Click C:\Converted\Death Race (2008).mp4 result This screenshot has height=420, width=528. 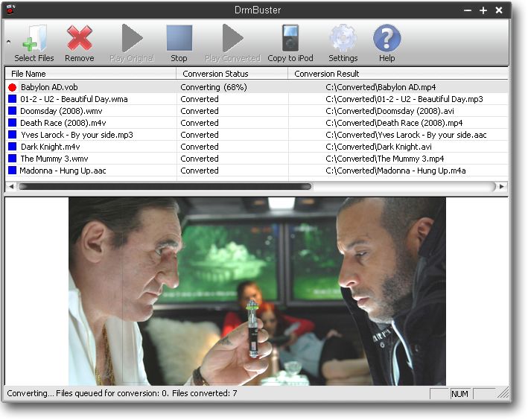(x=394, y=123)
